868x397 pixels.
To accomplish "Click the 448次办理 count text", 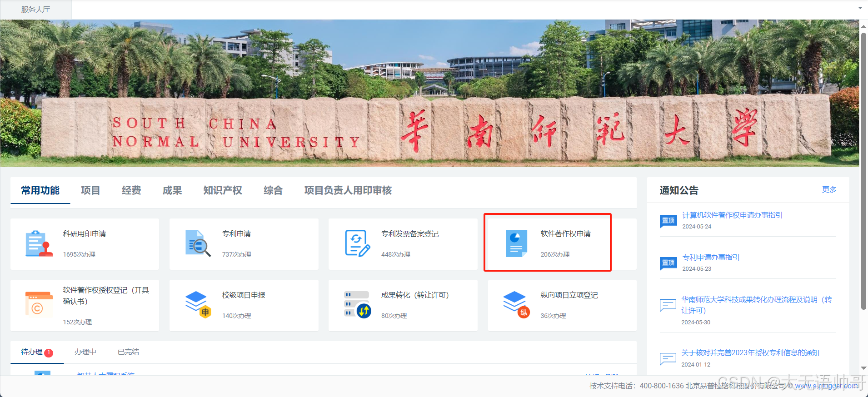I will pos(396,254).
